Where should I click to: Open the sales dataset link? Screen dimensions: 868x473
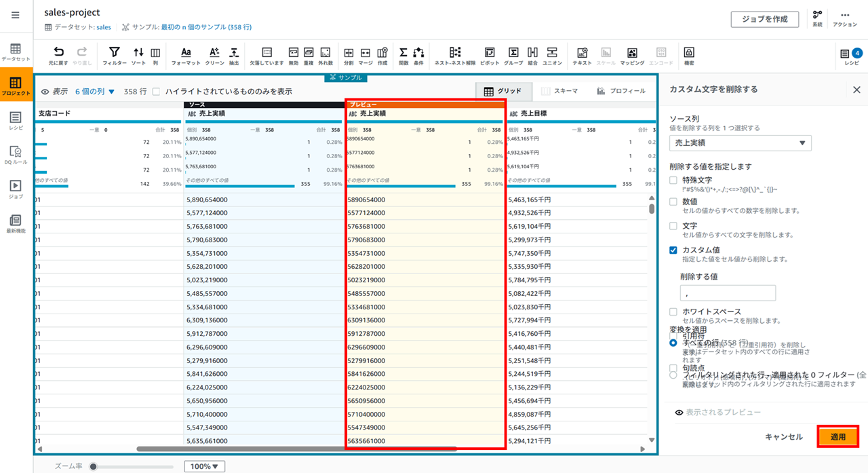104,27
